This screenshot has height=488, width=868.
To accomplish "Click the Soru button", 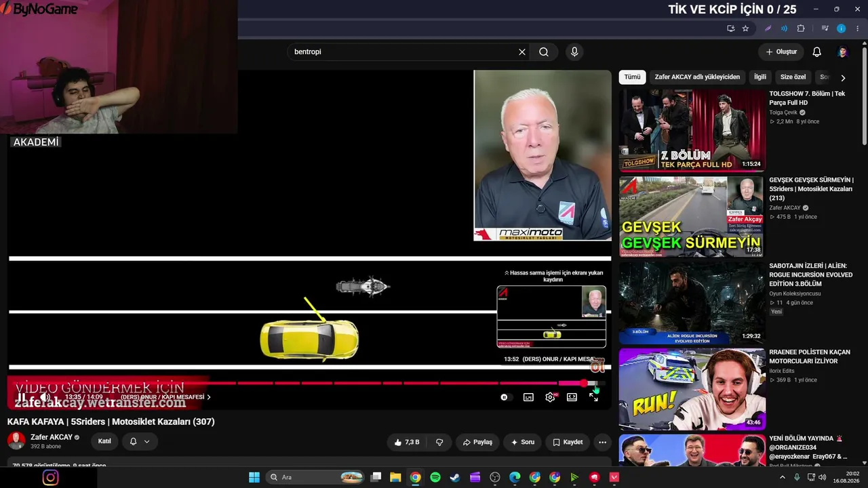I will (523, 442).
